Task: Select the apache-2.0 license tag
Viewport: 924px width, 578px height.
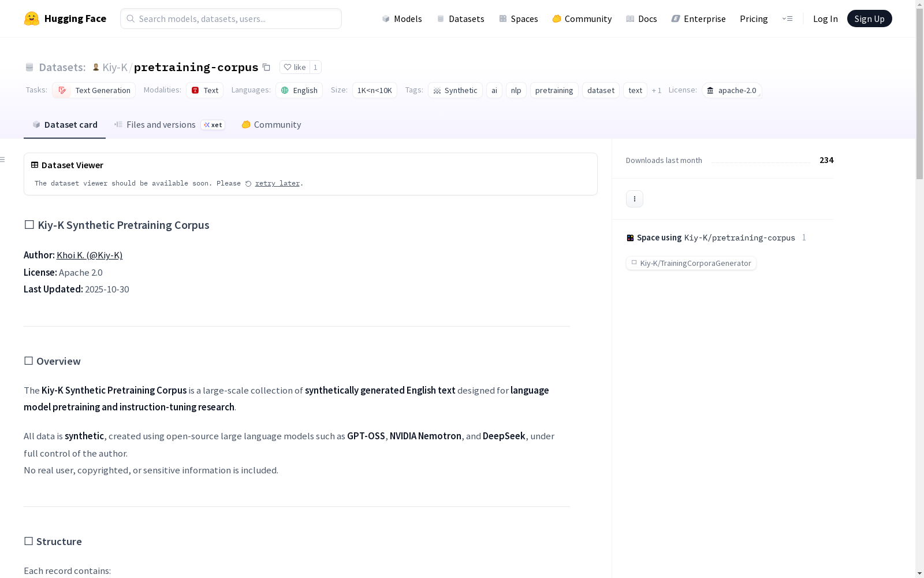Action: coord(732,90)
